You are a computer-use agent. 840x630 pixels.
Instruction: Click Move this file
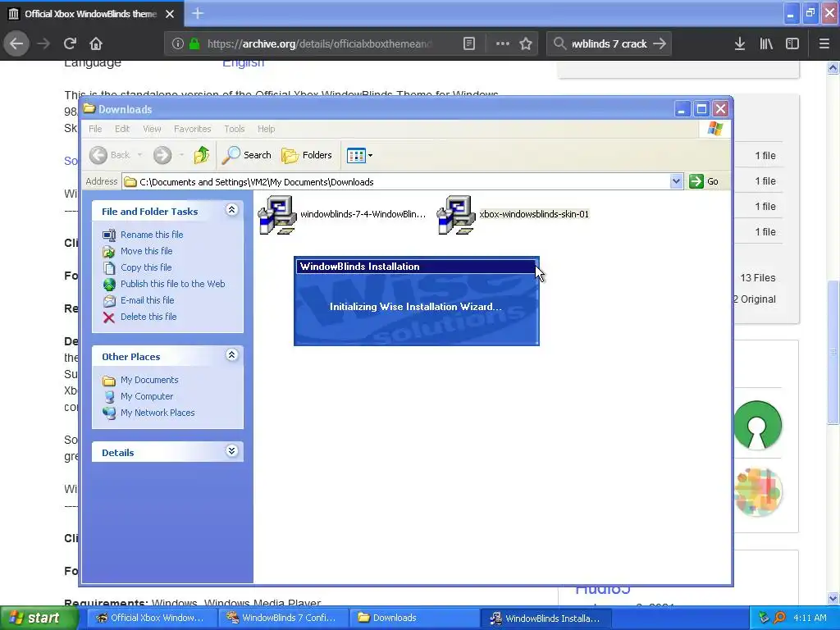146,251
